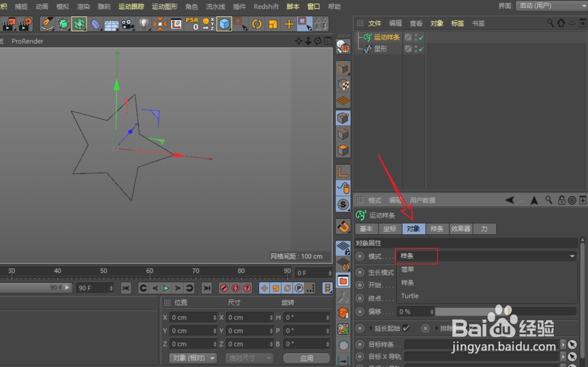Open the 模式 dropdown showing 样条
This screenshot has height=367, width=588.
click(x=486, y=256)
